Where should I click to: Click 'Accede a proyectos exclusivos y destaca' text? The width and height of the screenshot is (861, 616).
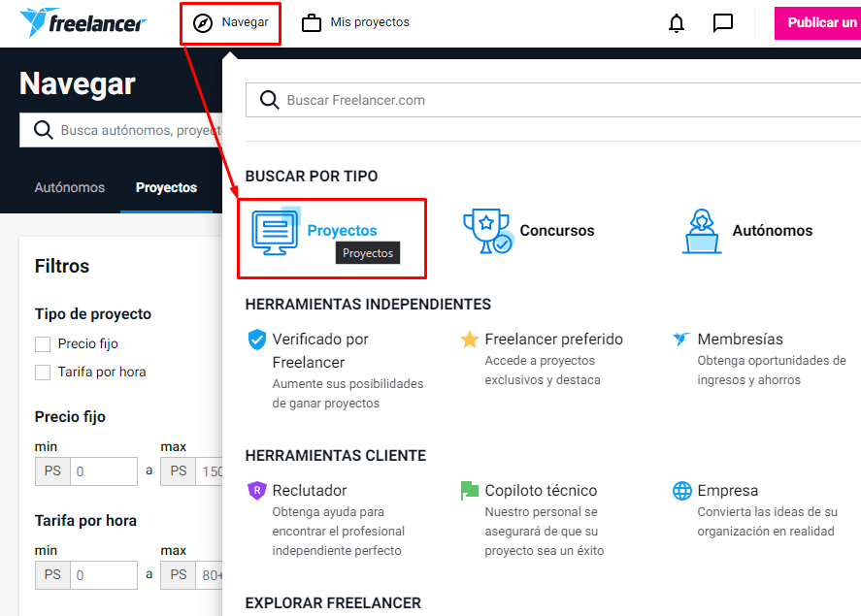tap(543, 371)
